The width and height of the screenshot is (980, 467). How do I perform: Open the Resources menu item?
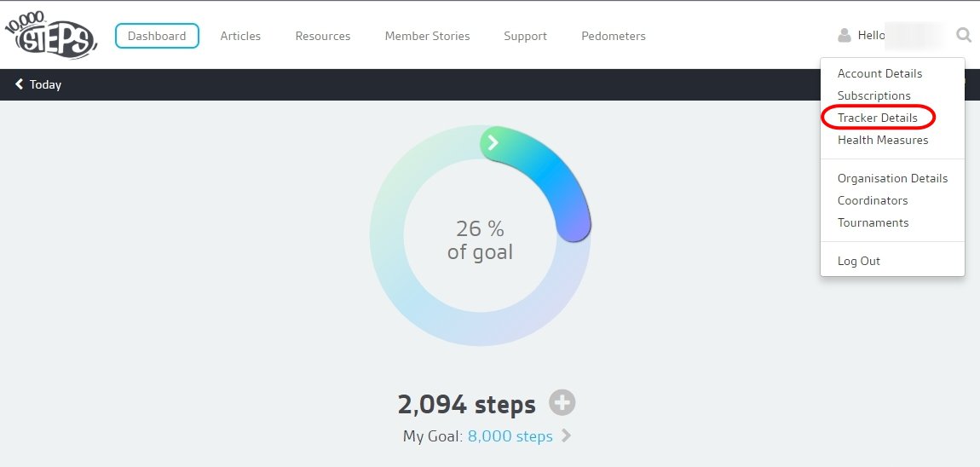pyautogui.click(x=323, y=37)
